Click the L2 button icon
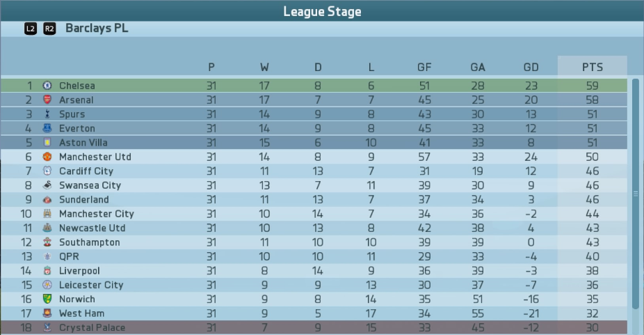Screen dimensions: 644x335 [x=31, y=29]
